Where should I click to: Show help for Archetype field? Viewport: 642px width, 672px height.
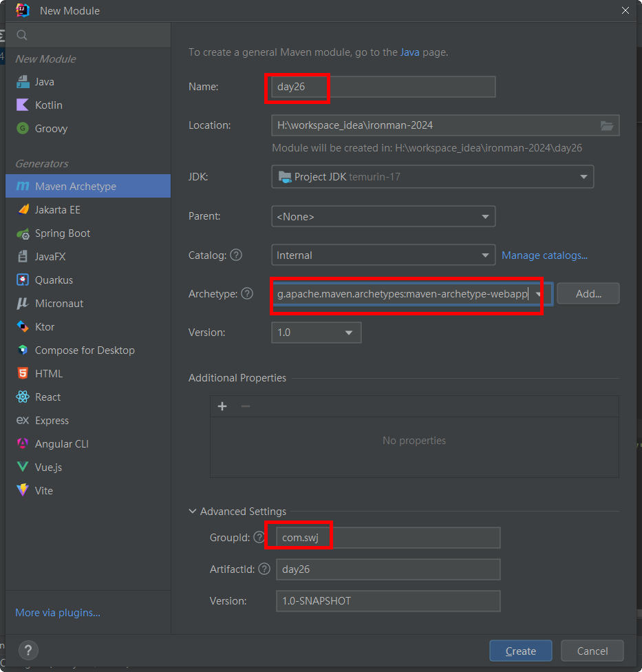click(247, 293)
